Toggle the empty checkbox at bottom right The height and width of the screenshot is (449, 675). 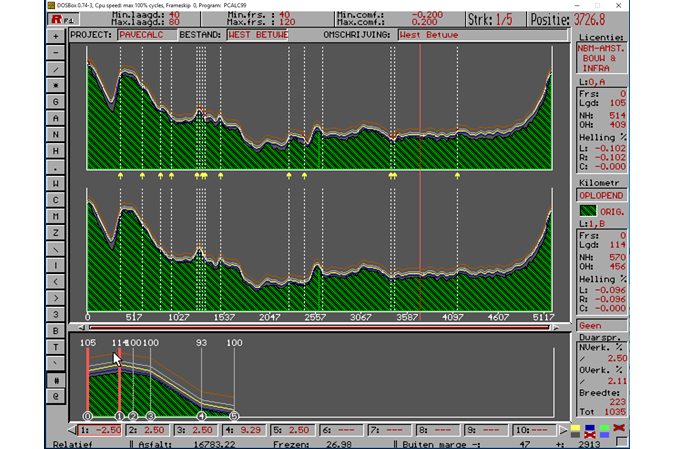621,441
